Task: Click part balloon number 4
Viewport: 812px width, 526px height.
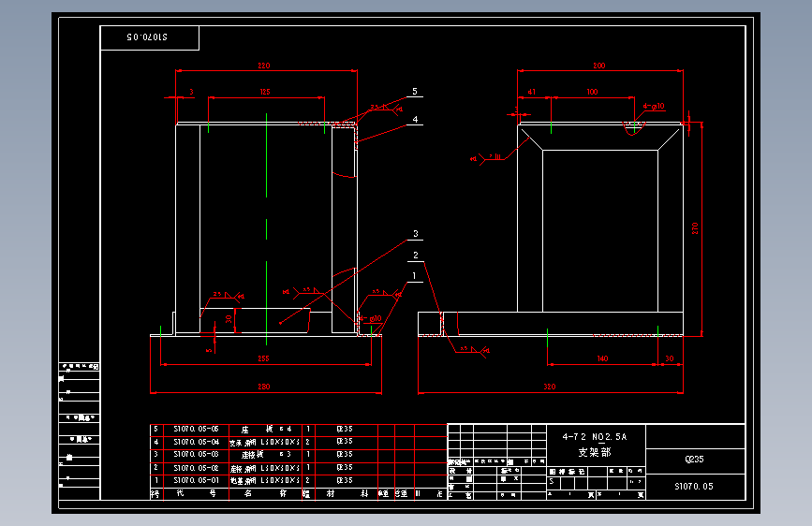Action: click(415, 120)
